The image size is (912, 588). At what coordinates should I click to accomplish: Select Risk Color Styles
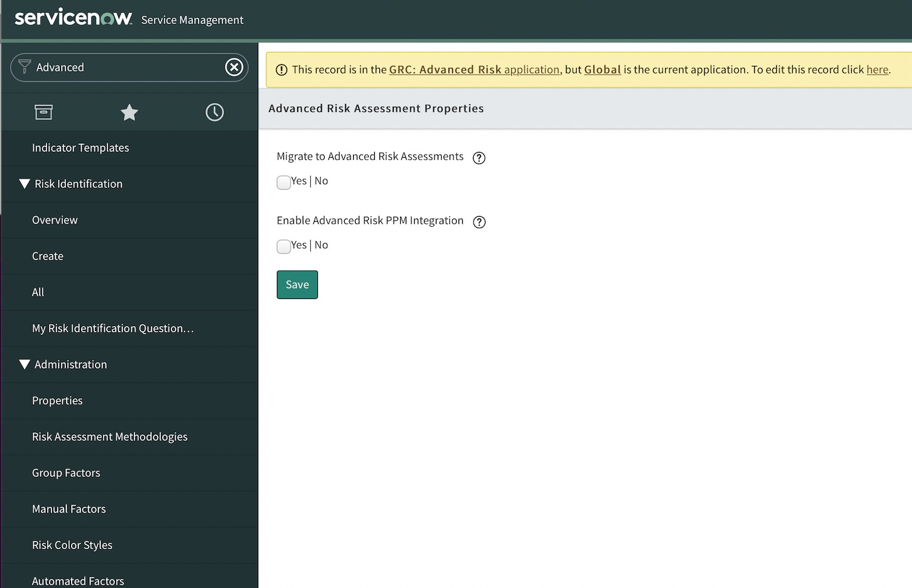(72, 545)
